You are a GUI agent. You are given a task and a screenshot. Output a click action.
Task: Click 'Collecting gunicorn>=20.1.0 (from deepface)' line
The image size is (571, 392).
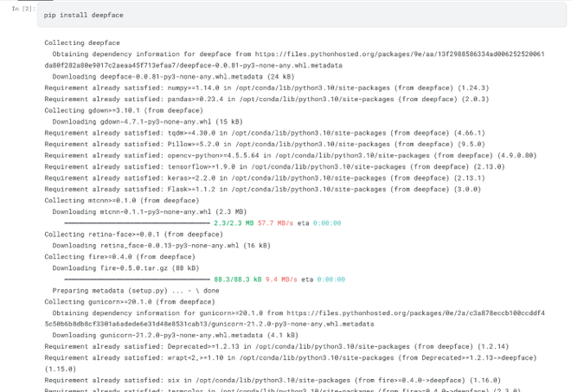130,302
